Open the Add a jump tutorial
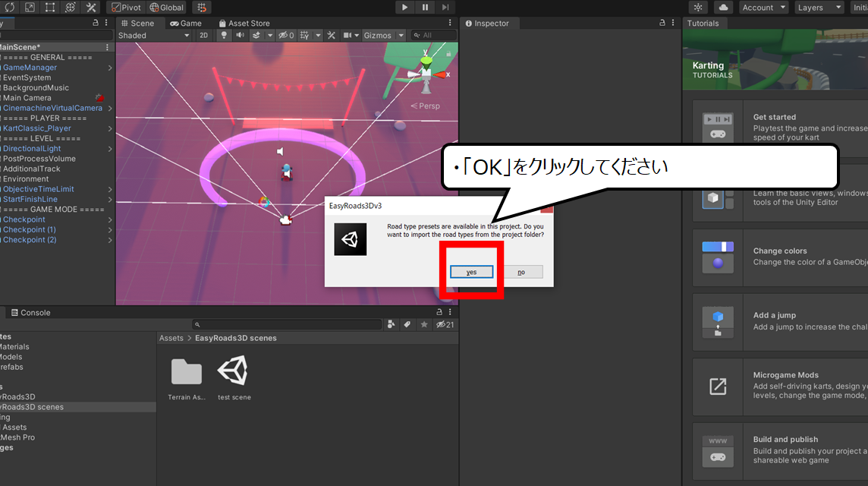The width and height of the screenshot is (868, 486). 780,321
